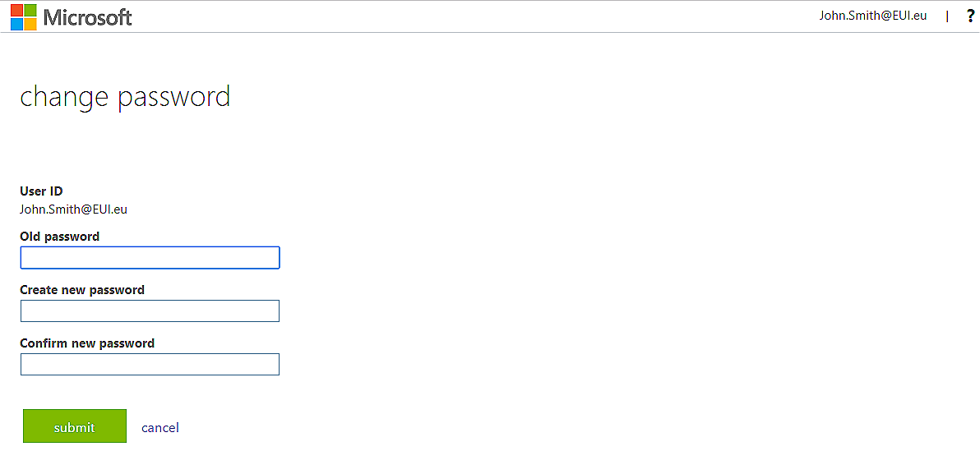The height and width of the screenshot is (451, 980).
Task: Click the word "password" in the page heading
Action: [173, 97]
